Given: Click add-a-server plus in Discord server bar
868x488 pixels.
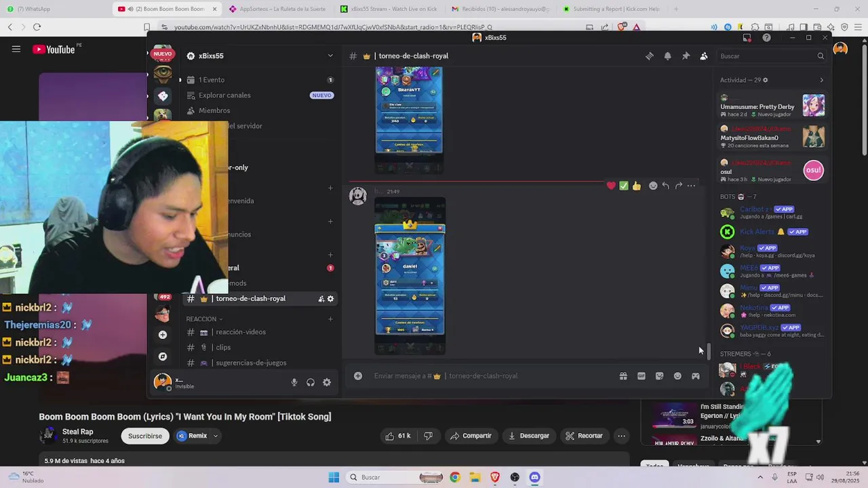Looking at the screenshot, I should coord(162,335).
